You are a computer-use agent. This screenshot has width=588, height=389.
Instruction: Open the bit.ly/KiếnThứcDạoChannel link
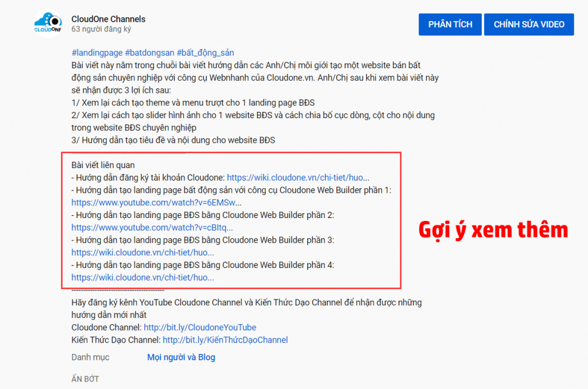point(225,340)
